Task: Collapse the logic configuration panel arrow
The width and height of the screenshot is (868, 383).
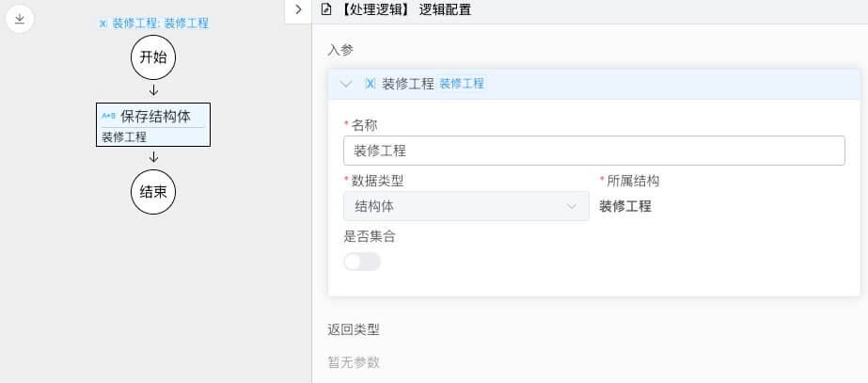Action: click(x=298, y=10)
